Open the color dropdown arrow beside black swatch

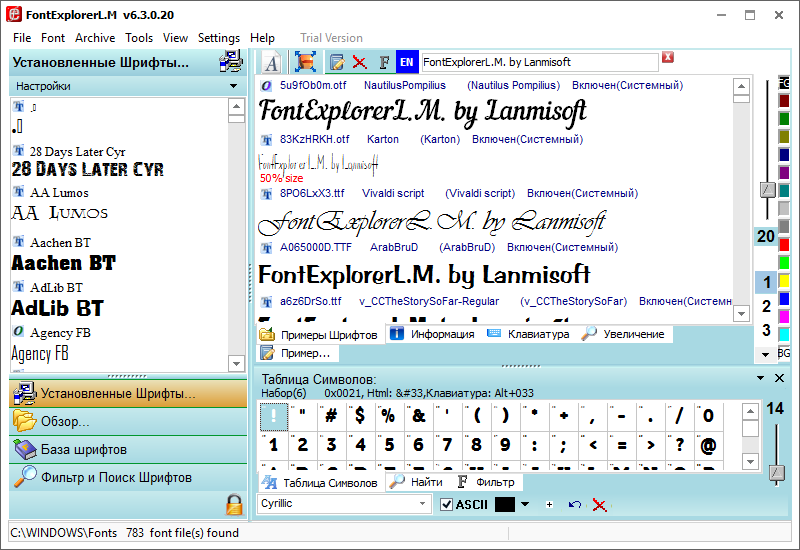(525, 505)
